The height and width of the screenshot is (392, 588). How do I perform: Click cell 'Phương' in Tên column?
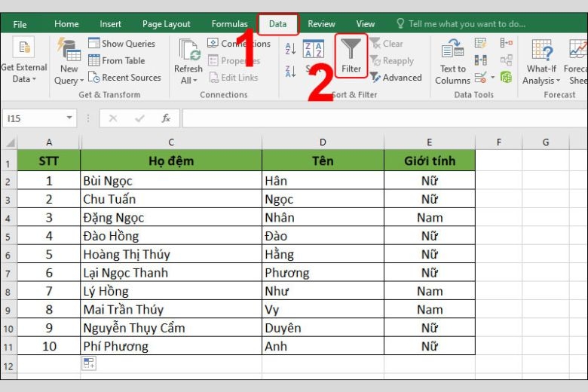pos(323,273)
